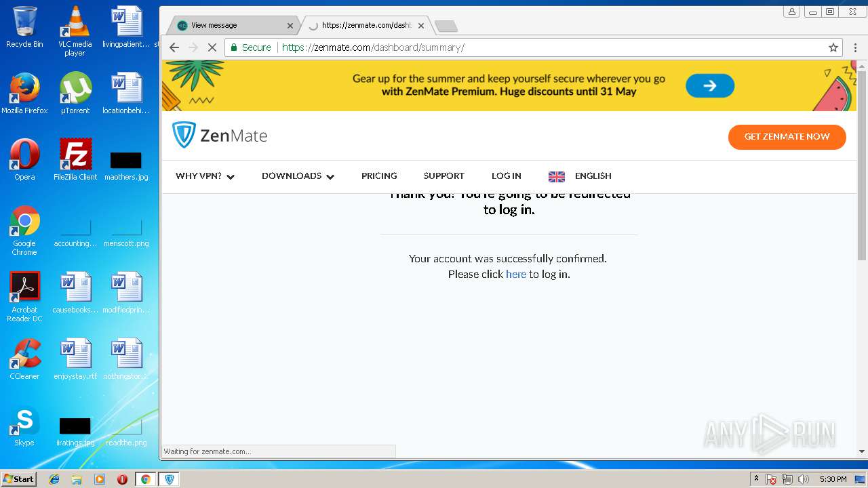Image resolution: width=868 pixels, height=488 pixels.
Task: Open the volume speaker tray icon
Action: tap(804, 479)
